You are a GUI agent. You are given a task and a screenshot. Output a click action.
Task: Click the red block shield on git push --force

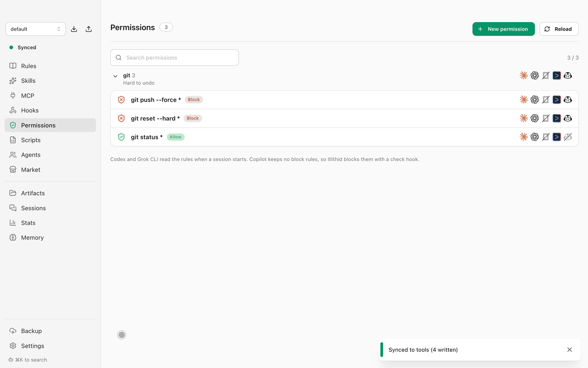click(x=121, y=100)
